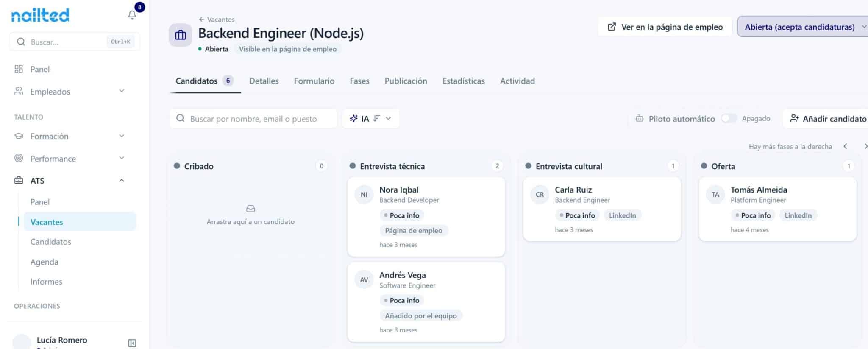Viewport: 868px width, 349px height.
Task: Open the Formulario tab
Action: pos(314,81)
